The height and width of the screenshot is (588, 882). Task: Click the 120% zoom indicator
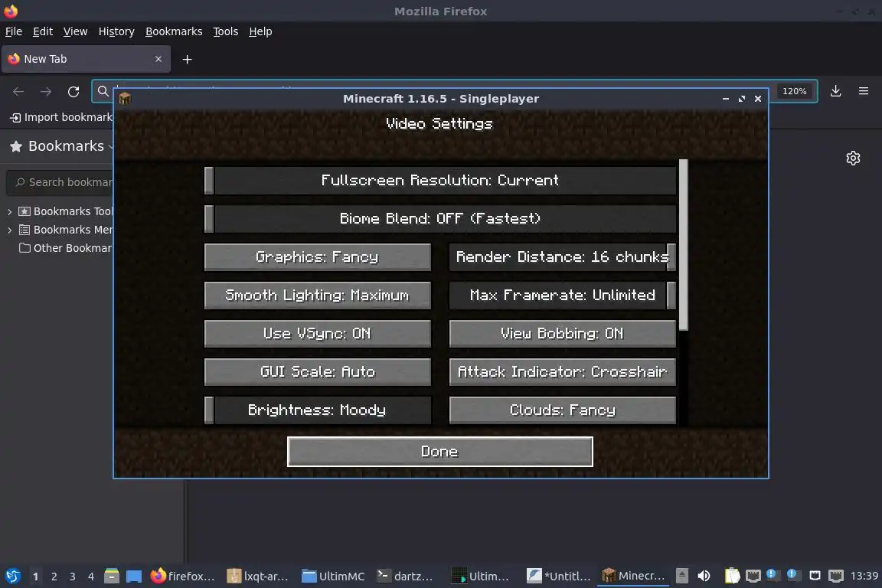(x=794, y=91)
